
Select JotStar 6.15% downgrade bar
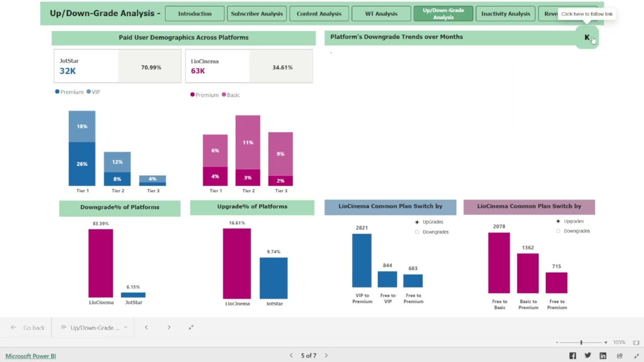click(133, 295)
